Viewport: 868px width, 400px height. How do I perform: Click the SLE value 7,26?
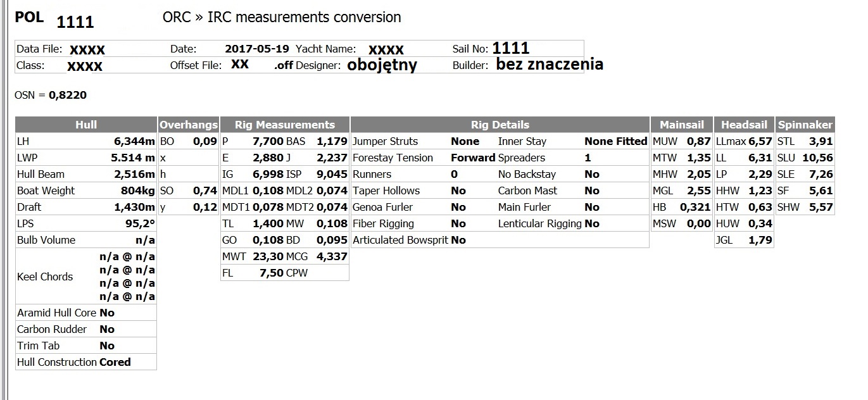click(x=821, y=174)
